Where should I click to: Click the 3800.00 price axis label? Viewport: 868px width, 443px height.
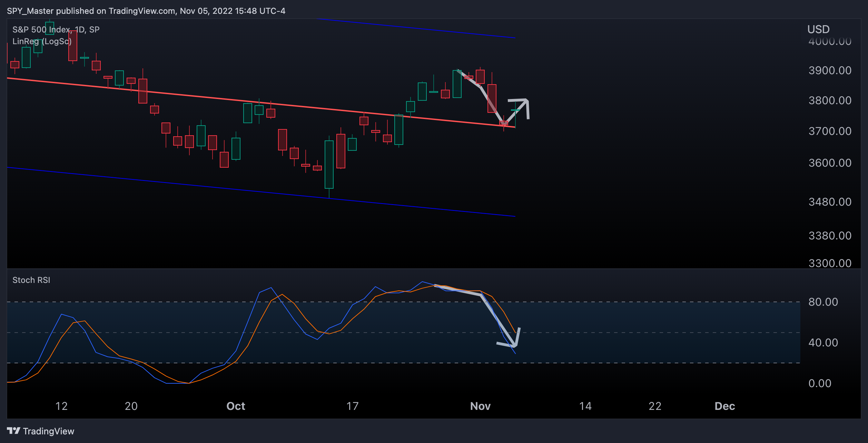[x=830, y=100]
